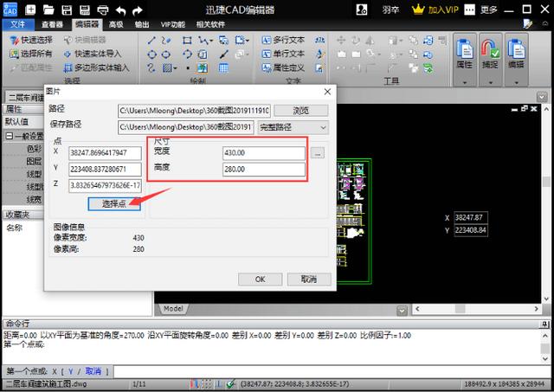This screenshot has height=392, width=554.
Task: Click 取消 link in command prompt
Action: (x=93, y=371)
